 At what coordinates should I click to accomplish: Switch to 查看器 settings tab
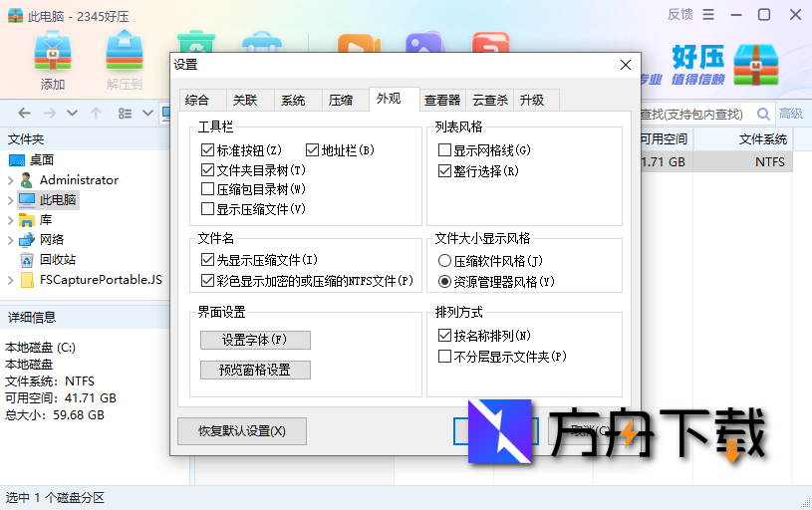[442, 100]
